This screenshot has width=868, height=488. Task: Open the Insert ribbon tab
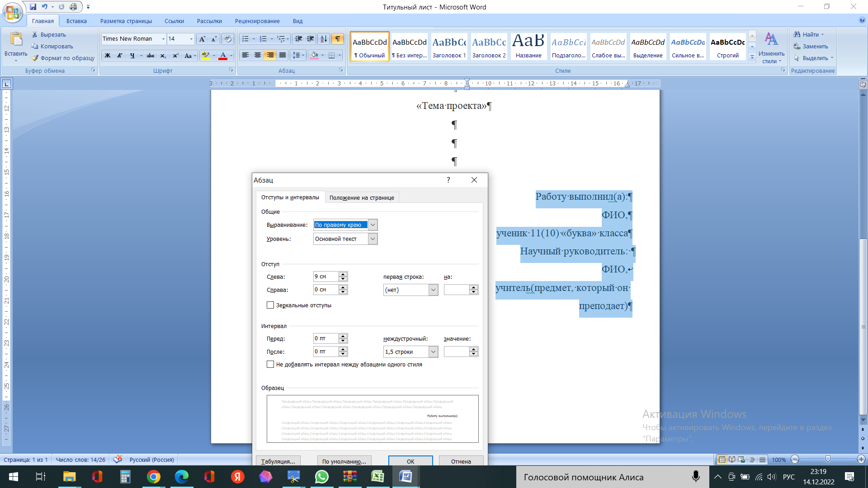(x=76, y=21)
